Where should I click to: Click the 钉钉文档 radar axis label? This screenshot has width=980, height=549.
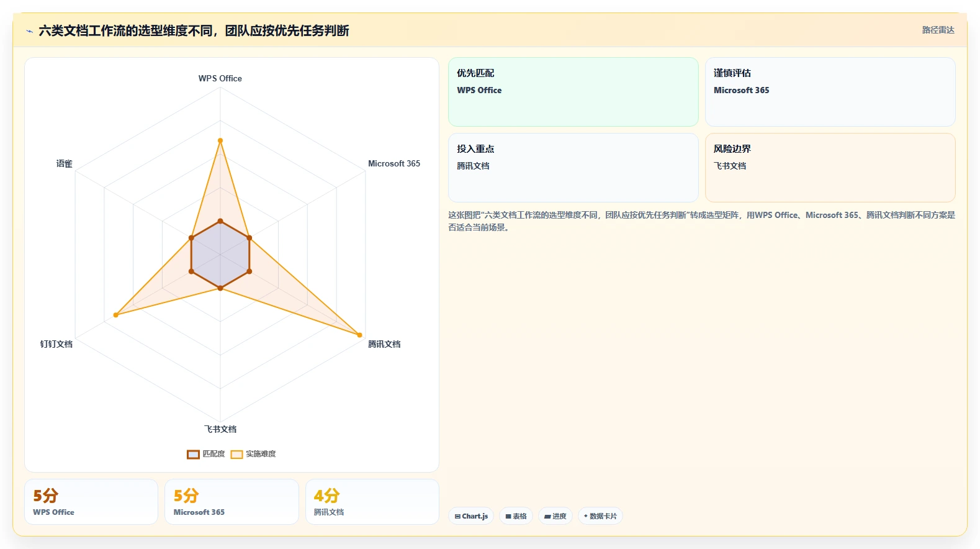56,344
